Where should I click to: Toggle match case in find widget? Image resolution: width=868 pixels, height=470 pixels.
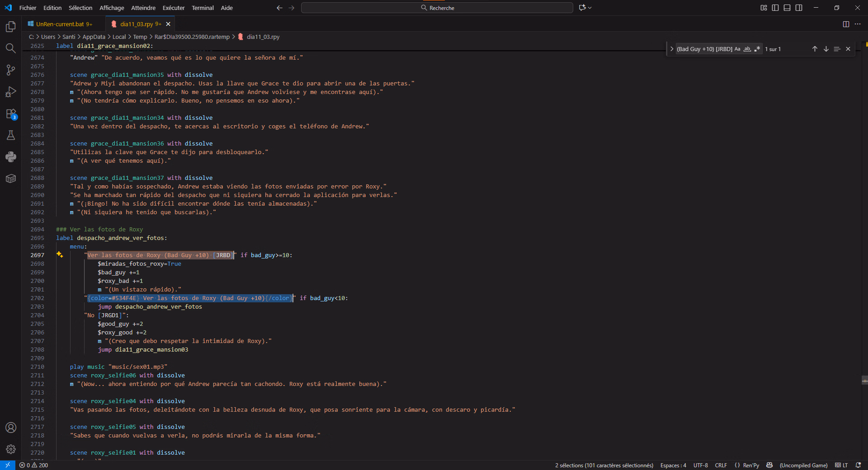pyautogui.click(x=737, y=49)
